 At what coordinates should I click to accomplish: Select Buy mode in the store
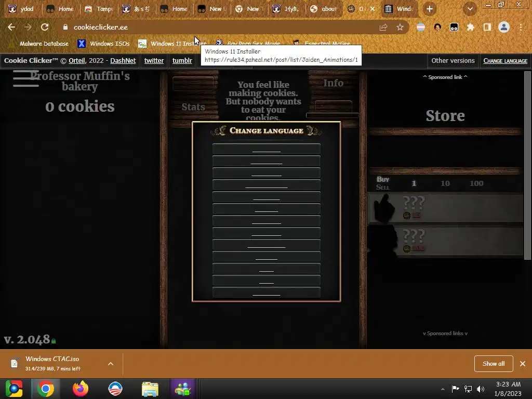[x=383, y=179]
